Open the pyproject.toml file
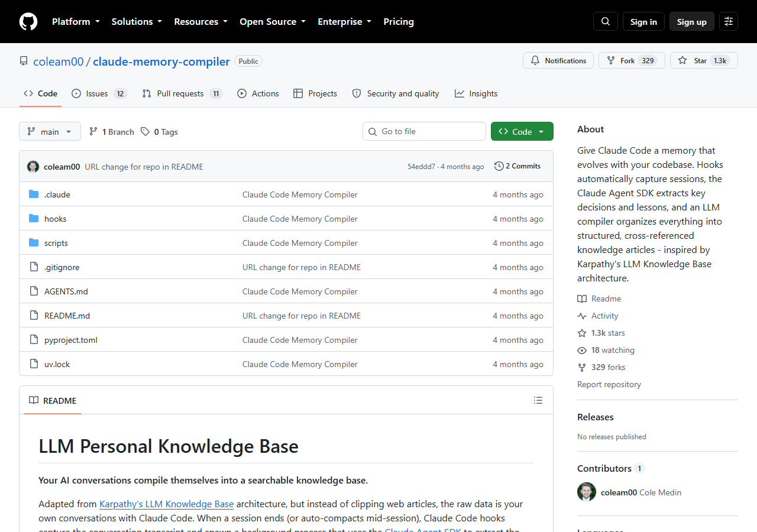The image size is (757, 532). click(71, 340)
